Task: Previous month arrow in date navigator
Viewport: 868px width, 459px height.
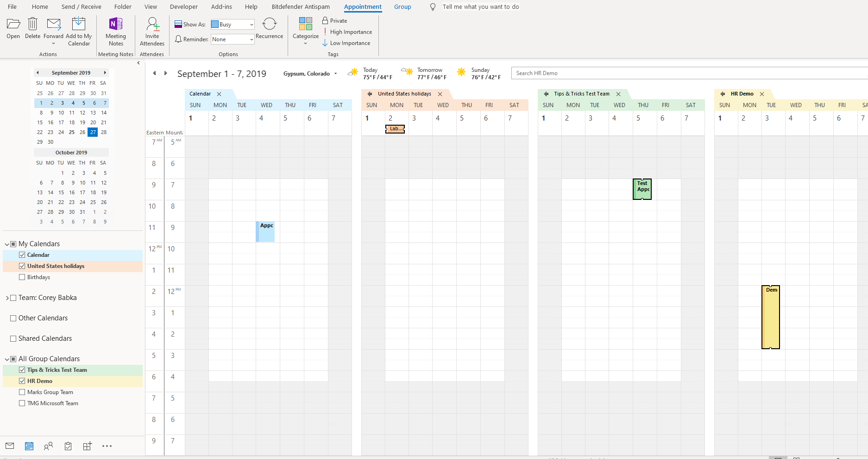Action: 38,73
